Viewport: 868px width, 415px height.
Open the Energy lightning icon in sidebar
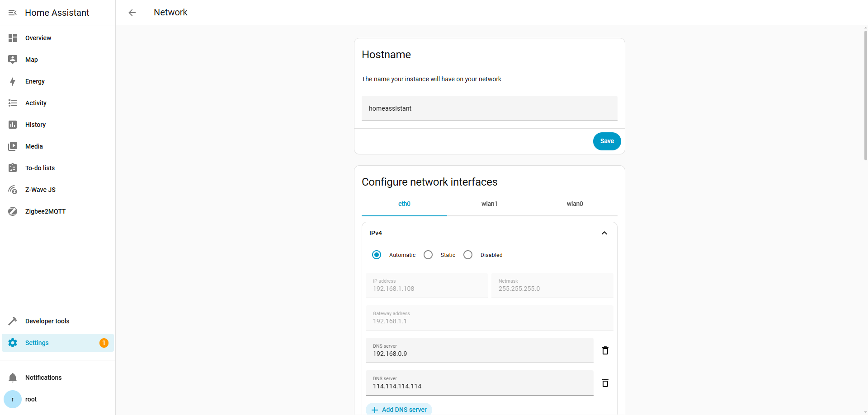(13, 81)
